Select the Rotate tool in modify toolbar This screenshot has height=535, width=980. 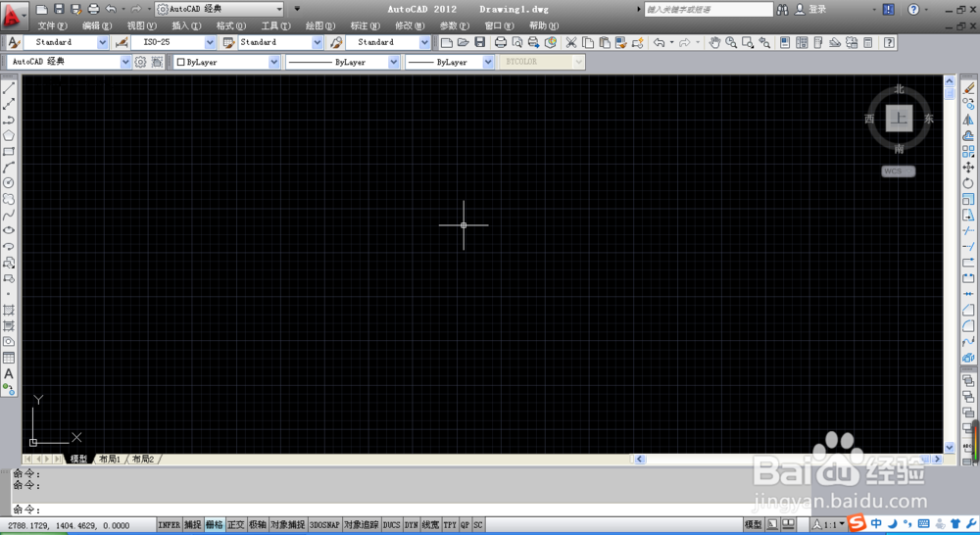[969, 183]
